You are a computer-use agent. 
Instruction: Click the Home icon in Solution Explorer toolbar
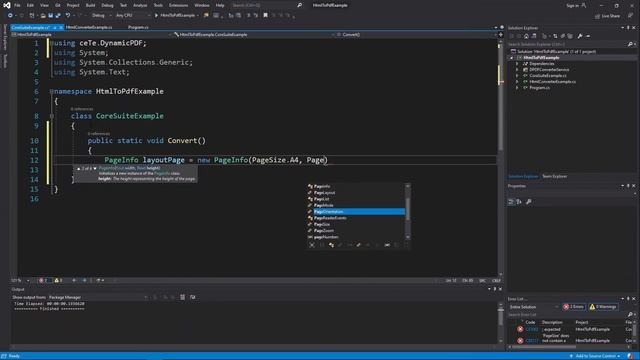click(x=527, y=36)
